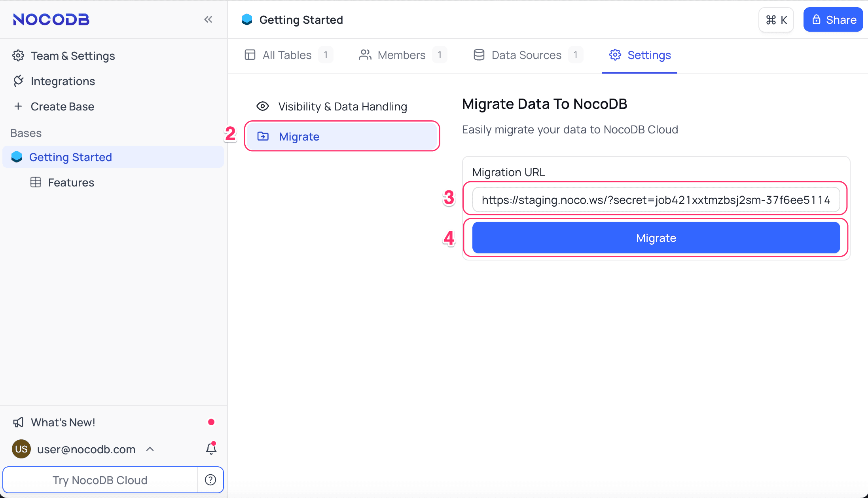Select Try NocoDB Cloud
Screen dimensions: 868x498
pos(100,480)
